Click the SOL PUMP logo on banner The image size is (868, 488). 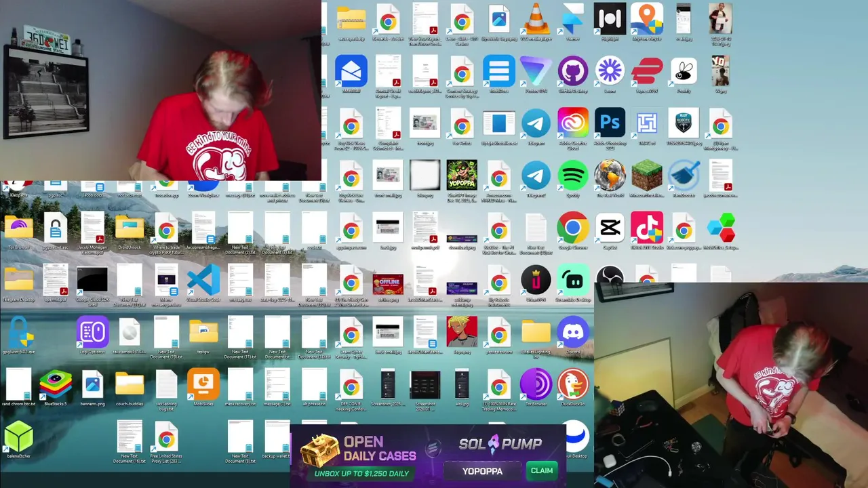pyautogui.click(x=500, y=444)
